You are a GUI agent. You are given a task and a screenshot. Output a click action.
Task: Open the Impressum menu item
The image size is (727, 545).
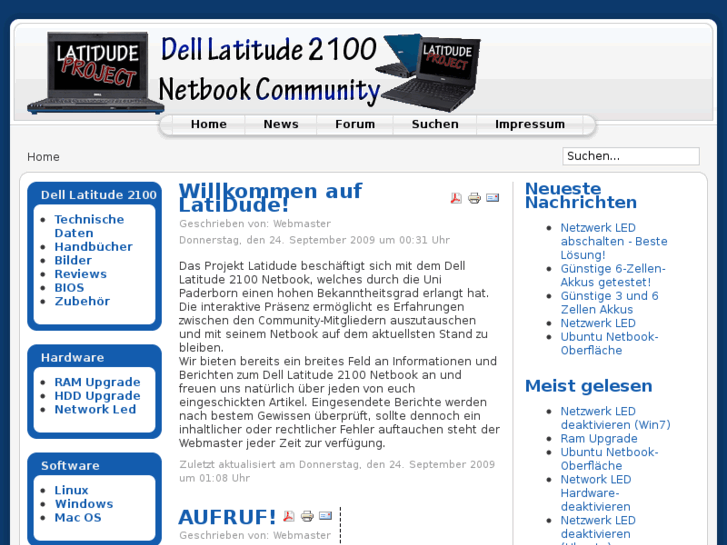529,124
